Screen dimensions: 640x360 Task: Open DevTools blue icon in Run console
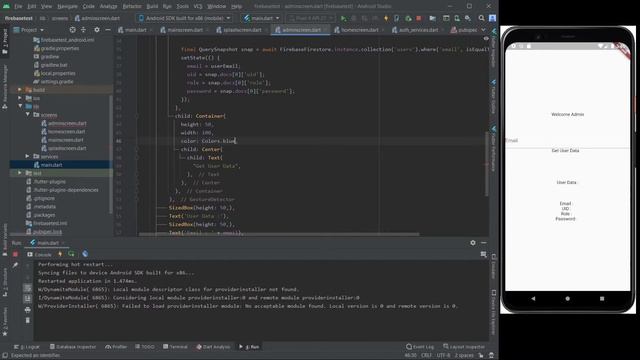pyautogui.click(x=85, y=254)
